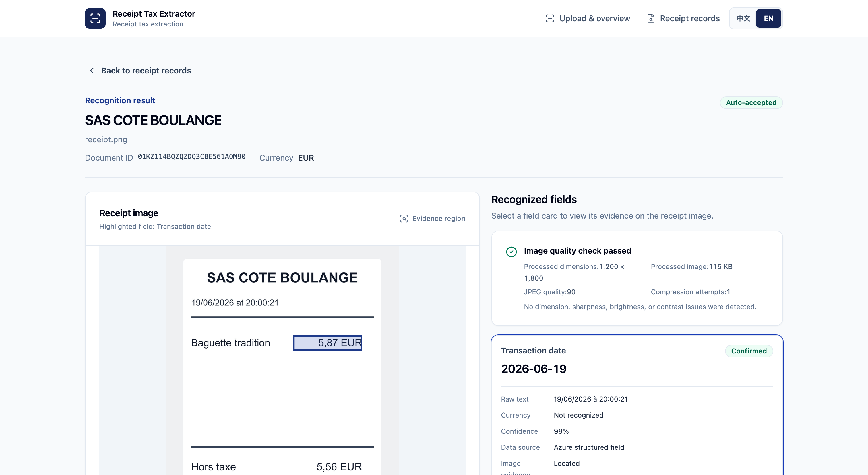Click the Located image evidence value
The height and width of the screenshot is (475, 868).
(567, 463)
